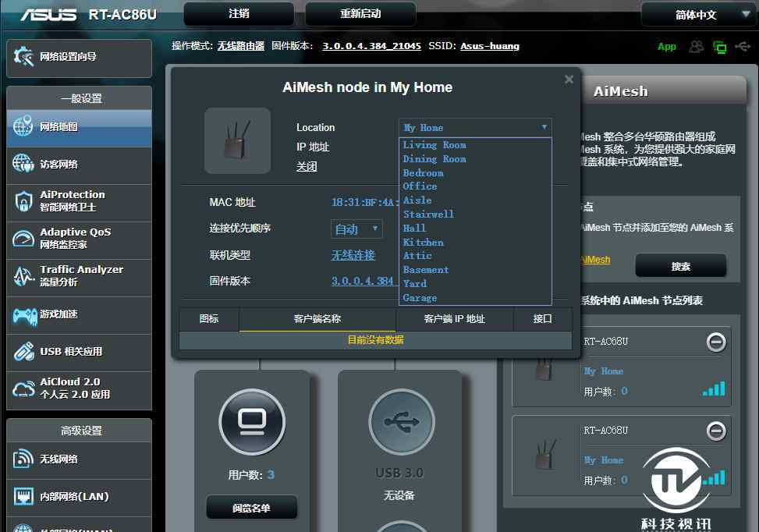Open the LAN settings icon
The width and height of the screenshot is (759, 532).
[x=23, y=495]
